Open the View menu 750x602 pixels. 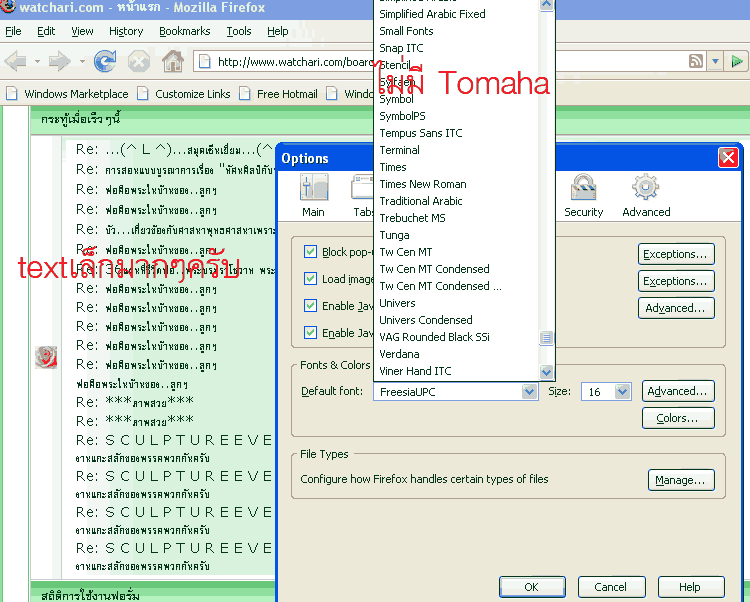tap(82, 31)
